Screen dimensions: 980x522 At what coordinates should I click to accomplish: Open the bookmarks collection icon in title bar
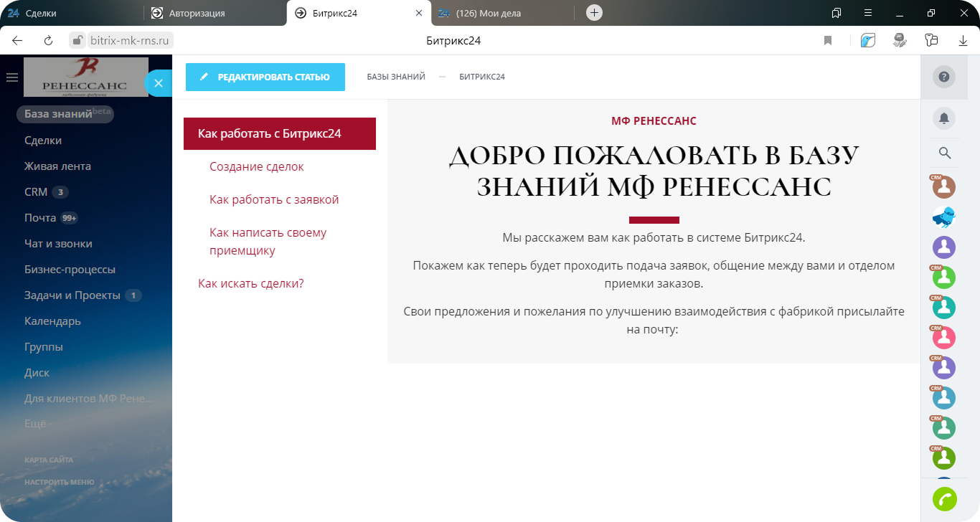[x=837, y=13]
